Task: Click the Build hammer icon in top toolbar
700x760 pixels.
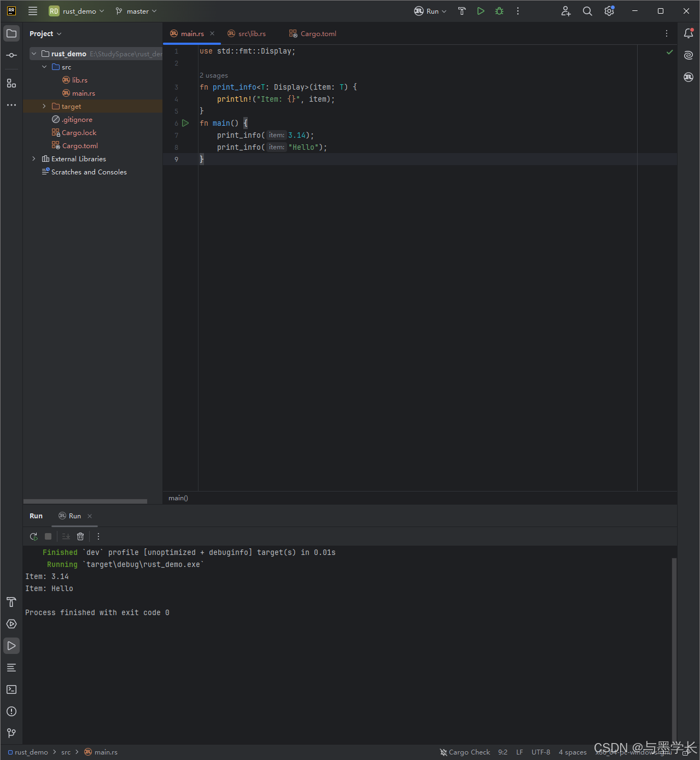Action: click(462, 11)
